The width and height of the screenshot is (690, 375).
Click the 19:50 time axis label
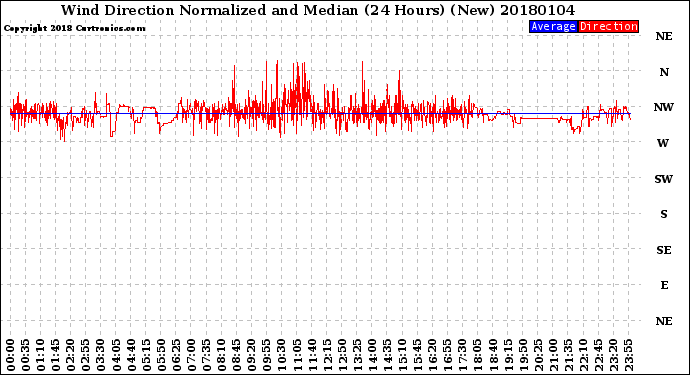[x=523, y=355]
